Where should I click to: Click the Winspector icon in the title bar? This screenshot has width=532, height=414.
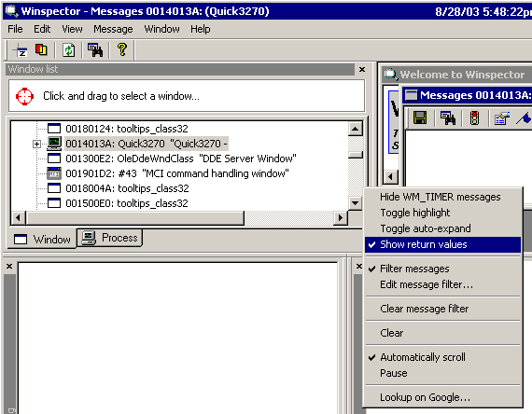(x=12, y=11)
